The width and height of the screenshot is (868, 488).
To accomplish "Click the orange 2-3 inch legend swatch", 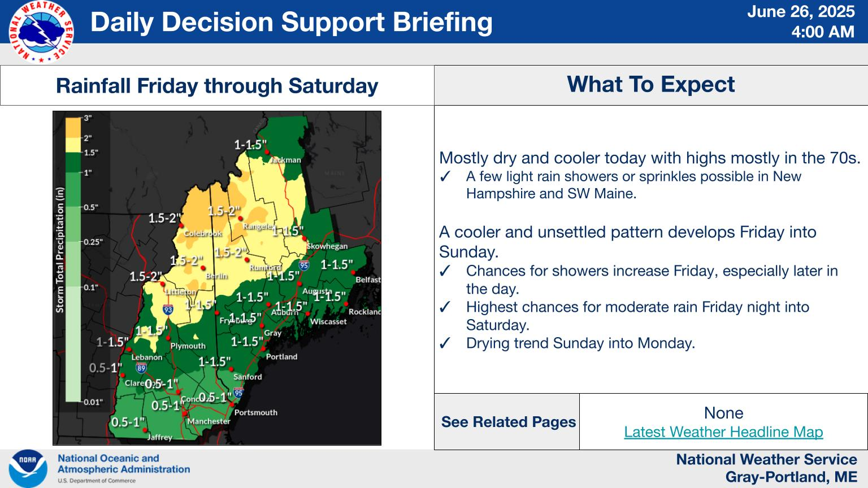I will pyautogui.click(x=73, y=128).
